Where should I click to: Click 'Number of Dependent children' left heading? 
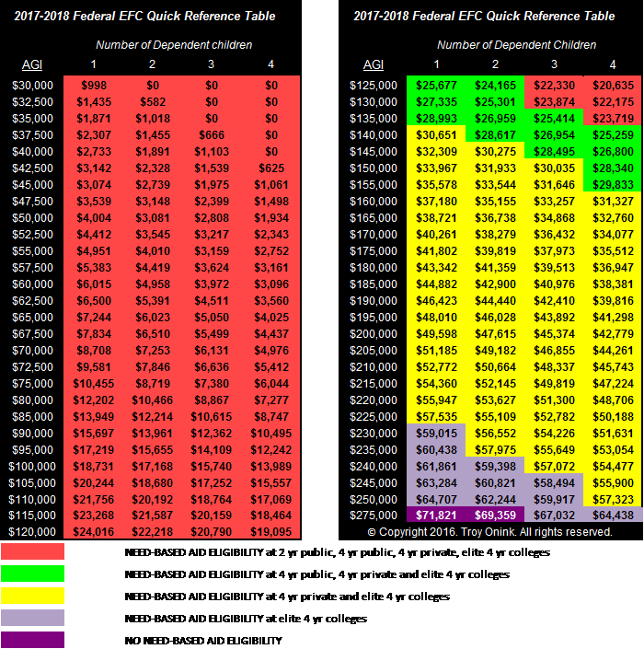click(x=174, y=45)
